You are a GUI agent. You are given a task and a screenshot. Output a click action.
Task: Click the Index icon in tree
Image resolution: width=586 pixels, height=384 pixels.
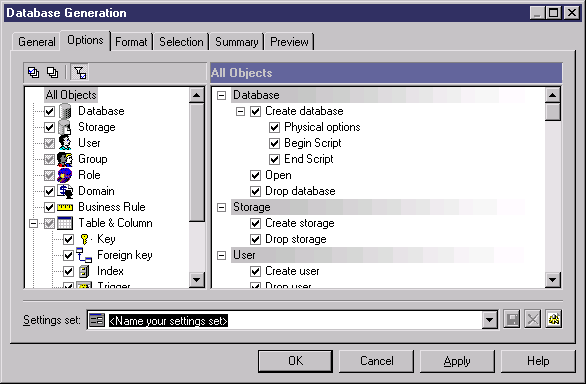(x=84, y=271)
